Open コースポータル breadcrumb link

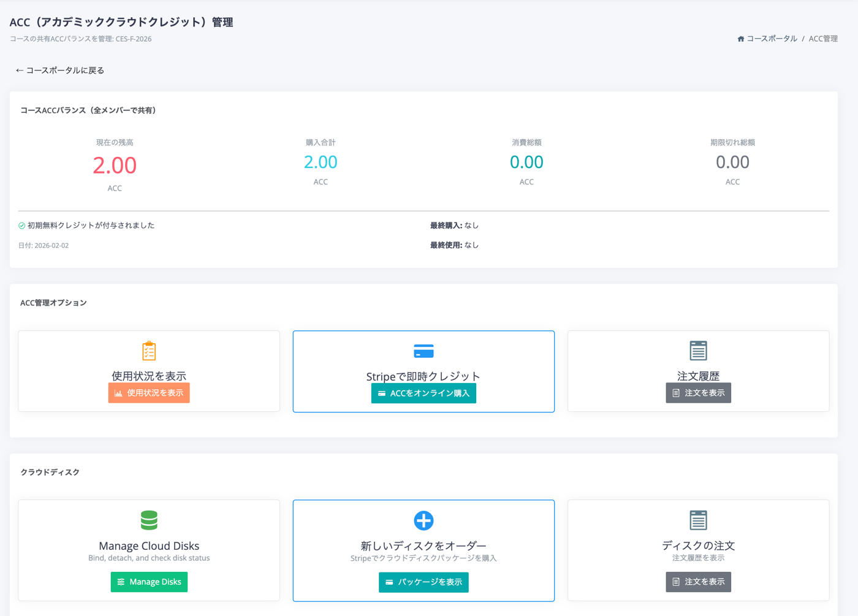[772, 39]
